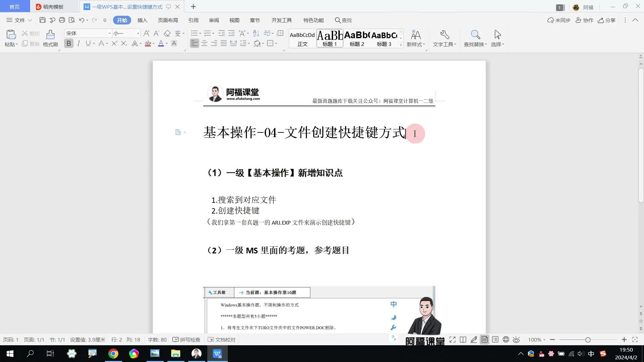The height and width of the screenshot is (362, 644).
Task: Expand the font size dropdown (小一)
Action: (x=138, y=33)
